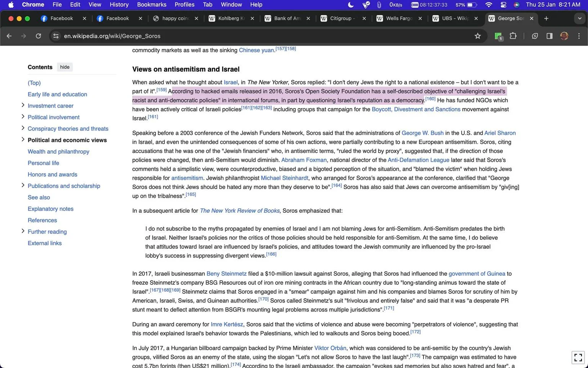Go back using the back arrow
588x368 pixels.
pos(9,36)
